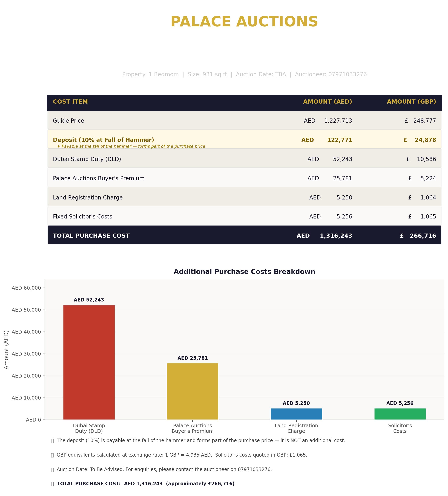Click the exchange rate footnote text
Image resolution: width=448 pixels, height=496 pixels.
point(182,455)
